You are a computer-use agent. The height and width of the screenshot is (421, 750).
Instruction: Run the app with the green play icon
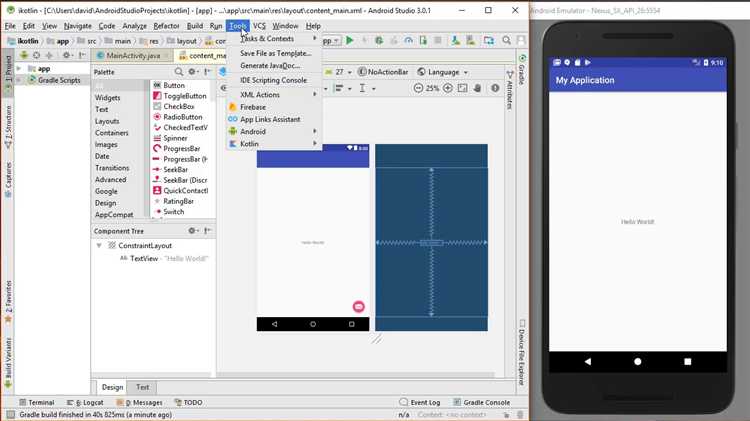pyautogui.click(x=350, y=41)
